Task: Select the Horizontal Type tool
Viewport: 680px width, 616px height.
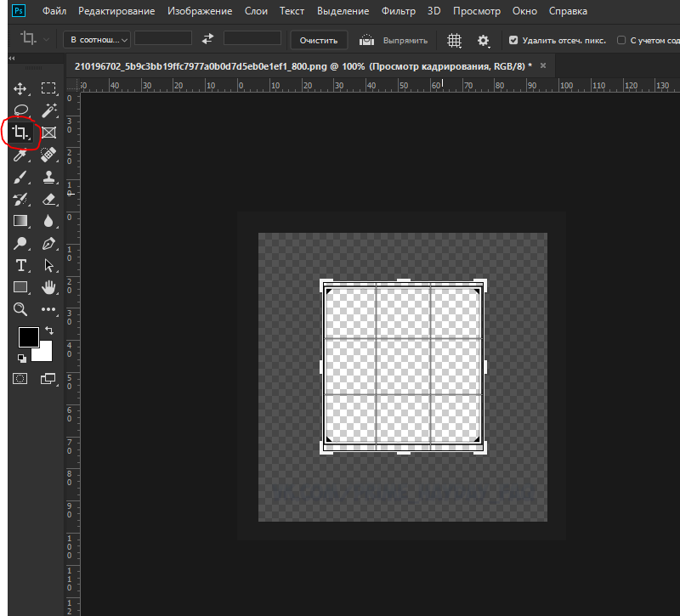Action: pos(20,265)
